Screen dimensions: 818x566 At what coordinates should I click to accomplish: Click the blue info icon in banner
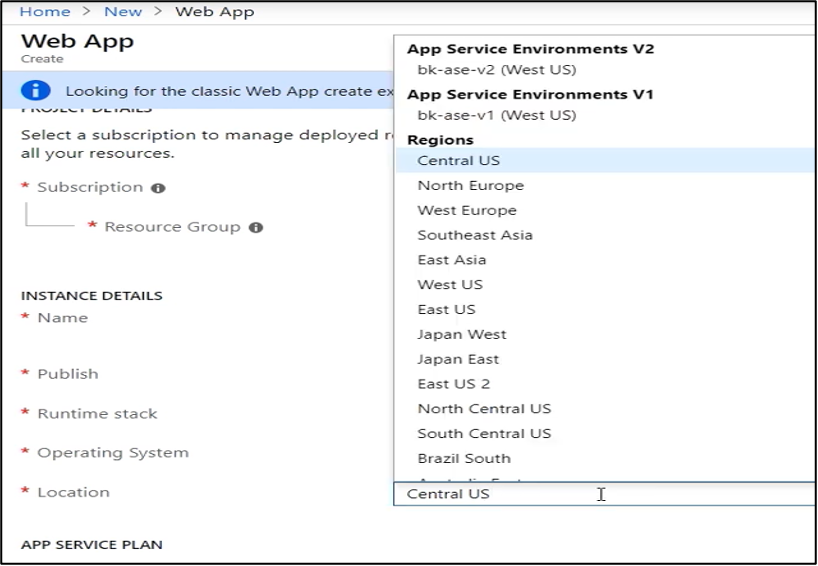[36, 91]
